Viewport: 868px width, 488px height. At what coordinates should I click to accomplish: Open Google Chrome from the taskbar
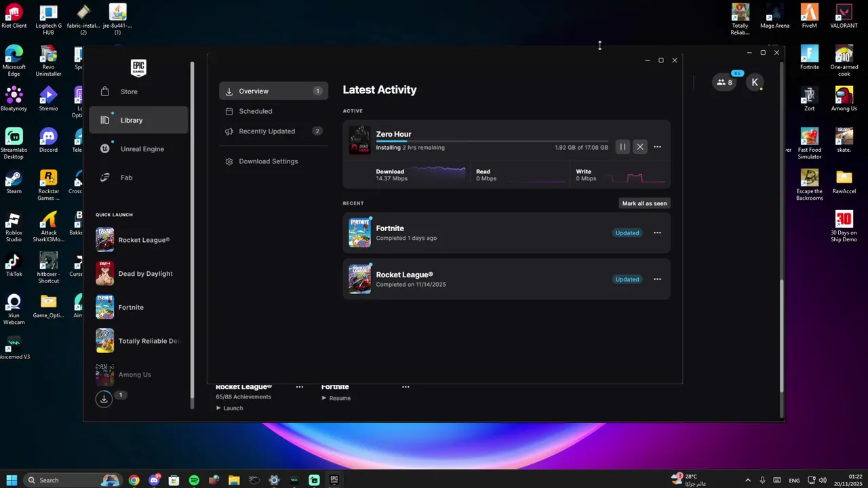click(x=134, y=480)
